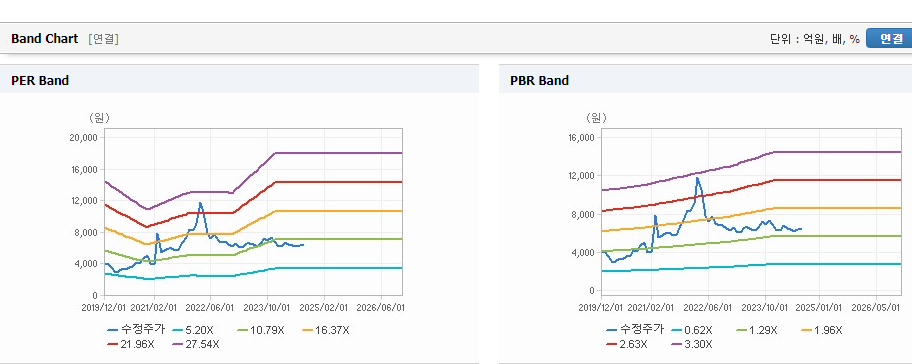This screenshot has width=912, height=364.
Task: Click the 20,000 y-axis label in PER chart
Action: 84,138
